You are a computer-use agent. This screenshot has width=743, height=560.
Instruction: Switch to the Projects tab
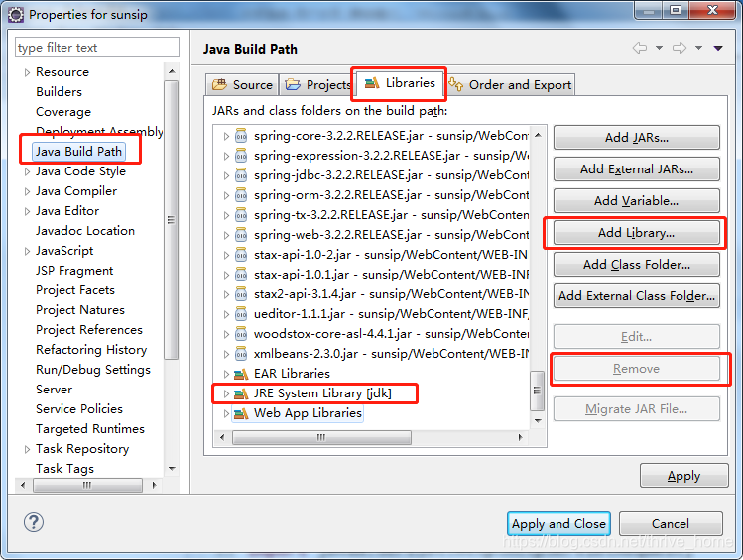pyautogui.click(x=317, y=84)
